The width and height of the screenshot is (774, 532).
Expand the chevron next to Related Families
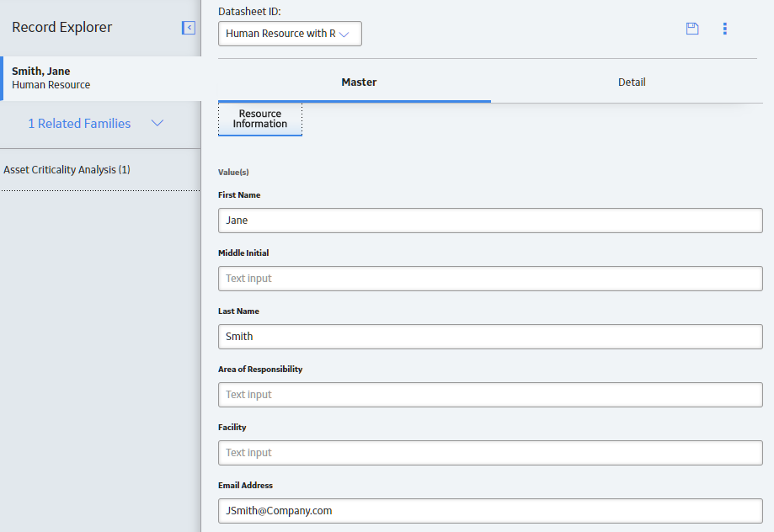[x=157, y=124]
